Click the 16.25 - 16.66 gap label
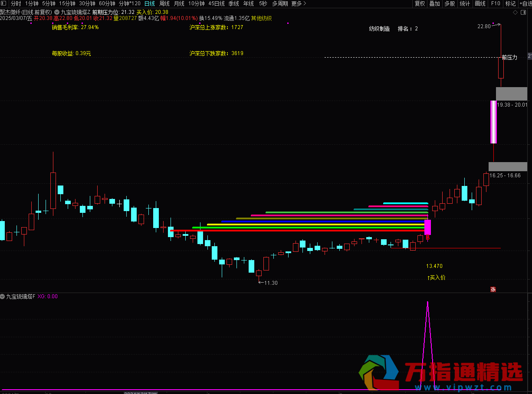532x394 pixels. 505,176
